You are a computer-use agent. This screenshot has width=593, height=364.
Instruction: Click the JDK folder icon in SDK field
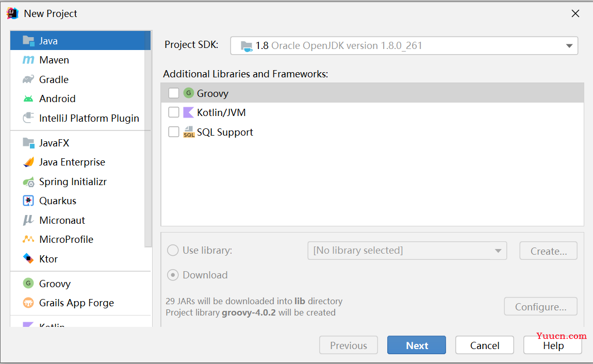coord(246,46)
